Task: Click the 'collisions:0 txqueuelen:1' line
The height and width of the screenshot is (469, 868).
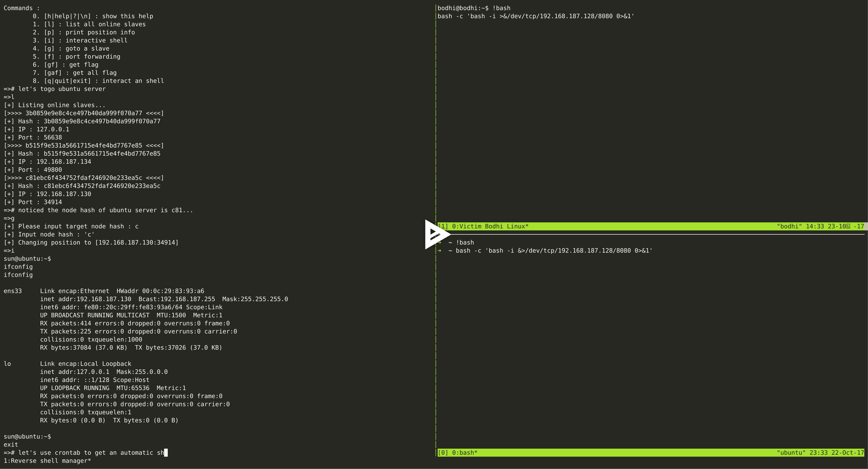Action: click(x=86, y=412)
